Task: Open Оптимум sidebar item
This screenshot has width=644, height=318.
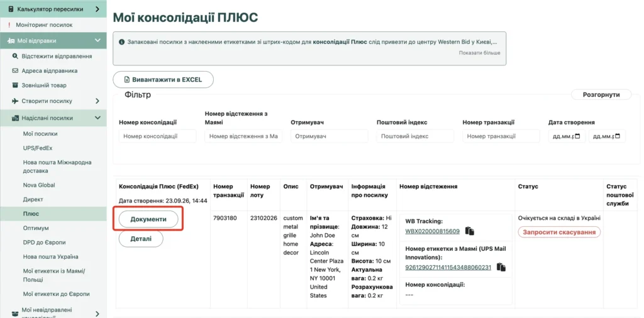Action: [x=36, y=228]
